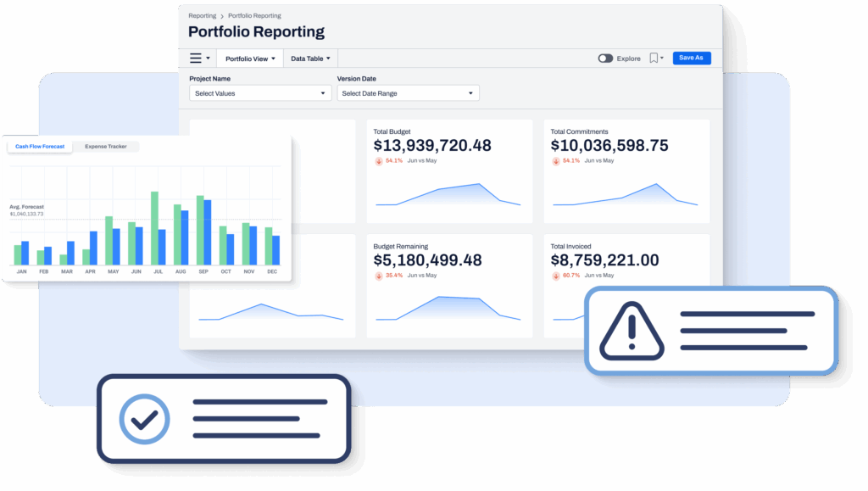Switch to the Cash Flow Forecast tab
Screen dimensions: 868x491
(40, 147)
